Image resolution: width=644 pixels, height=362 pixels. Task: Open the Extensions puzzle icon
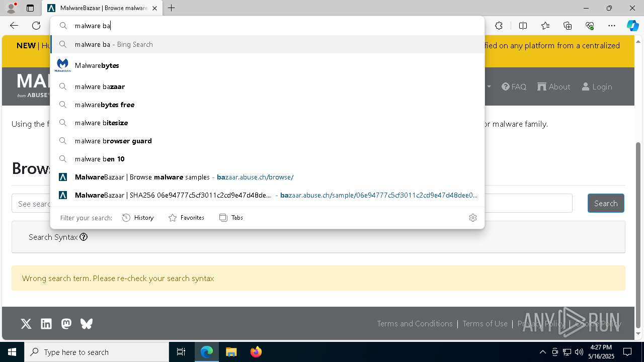499,26
